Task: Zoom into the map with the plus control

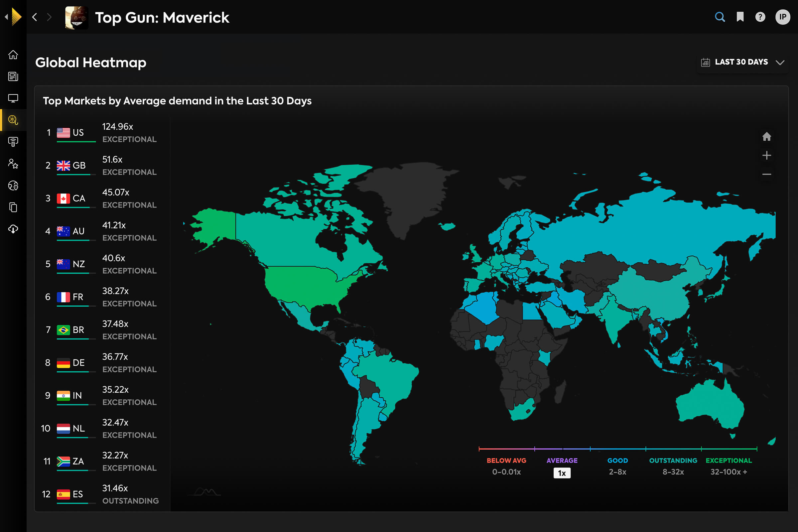Action: [x=767, y=155]
